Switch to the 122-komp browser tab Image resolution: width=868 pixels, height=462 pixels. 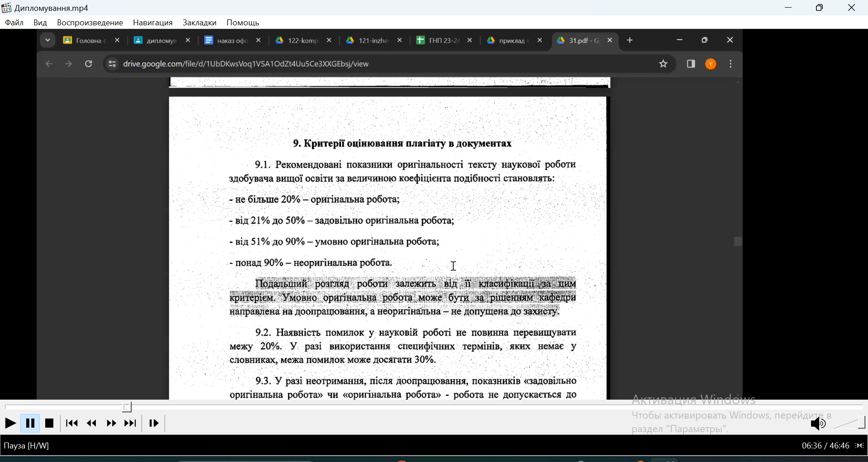coord(297,41)
